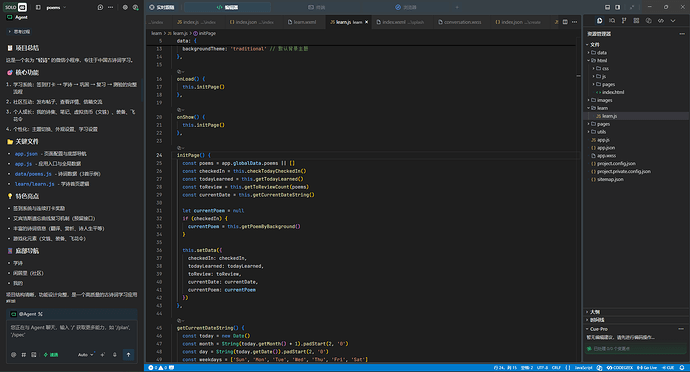The height and width of the screenshot is (372, 690).
Task: Open the settings gear icon
Action: point(125,7)
